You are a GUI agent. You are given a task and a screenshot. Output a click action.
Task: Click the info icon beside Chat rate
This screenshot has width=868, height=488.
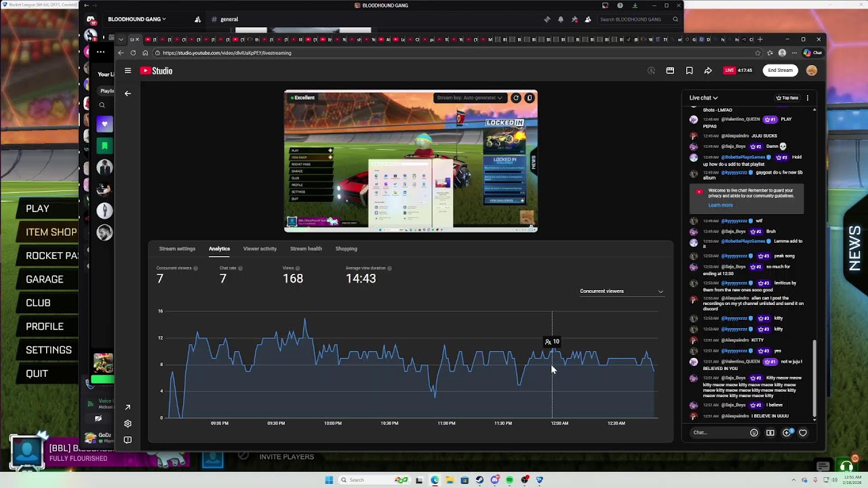[x=240, y=268]
